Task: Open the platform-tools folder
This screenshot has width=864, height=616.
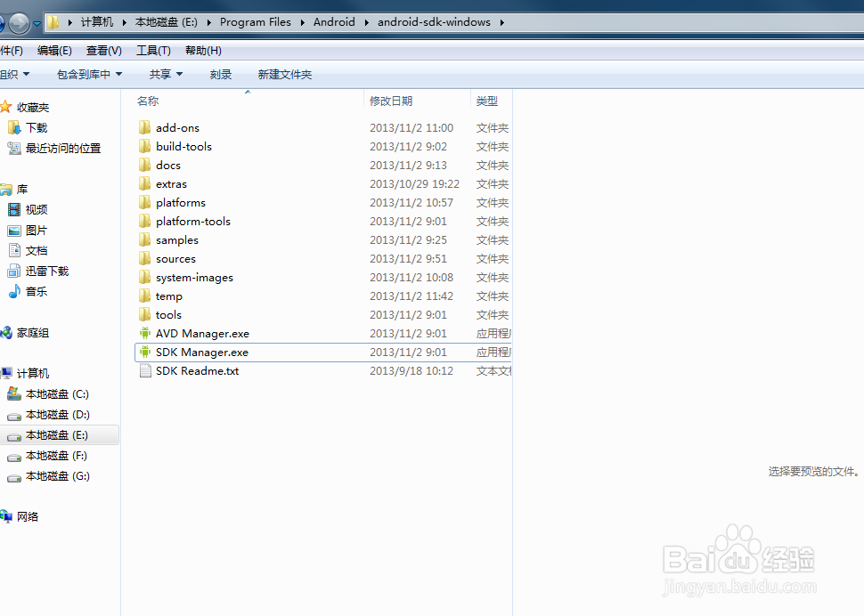Action: point(192,221)
